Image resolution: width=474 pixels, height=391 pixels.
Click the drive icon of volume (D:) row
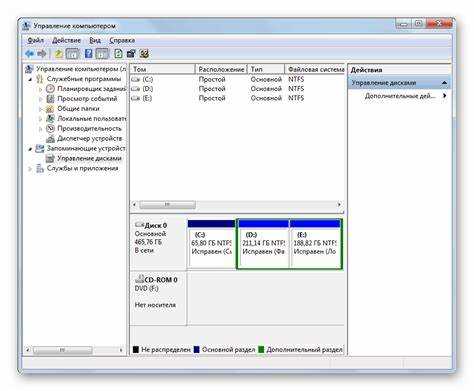tap(136, 89)
